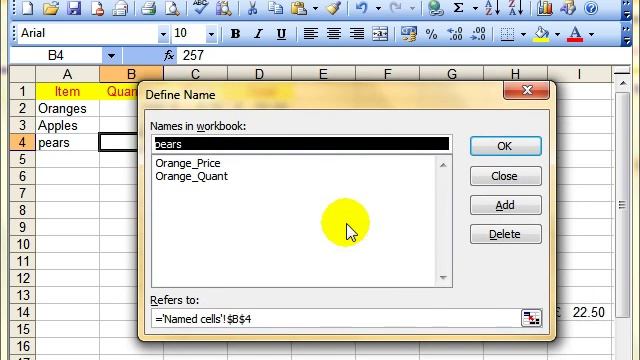Paste with the clipboard icon
The width and height of the screenshot is (640, 360).
click(299, 8)
